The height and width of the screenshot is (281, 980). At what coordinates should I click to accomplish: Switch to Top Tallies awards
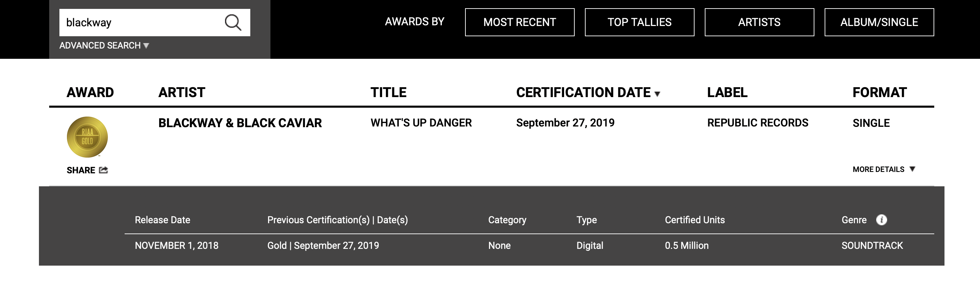pos(640,22)
